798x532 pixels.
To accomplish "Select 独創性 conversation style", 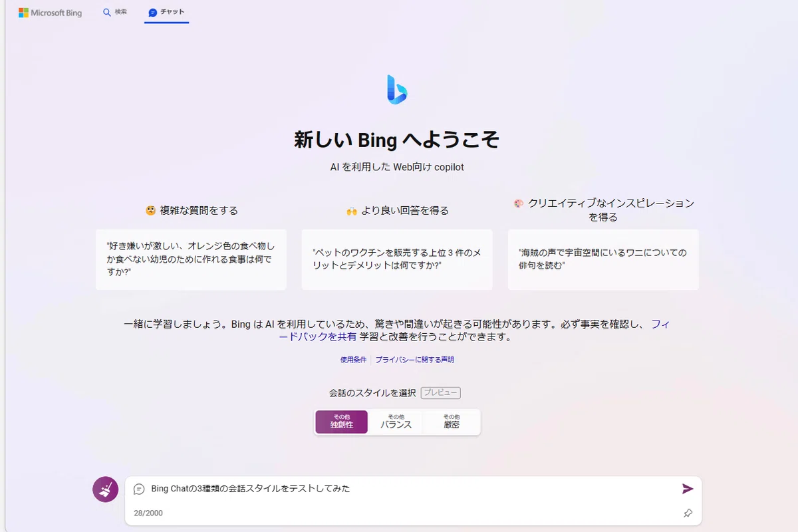I will coord(341,422).
